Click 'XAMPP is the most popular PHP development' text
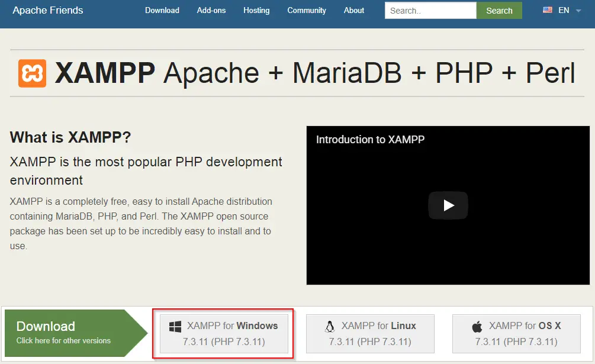 (x=146, y=162)
